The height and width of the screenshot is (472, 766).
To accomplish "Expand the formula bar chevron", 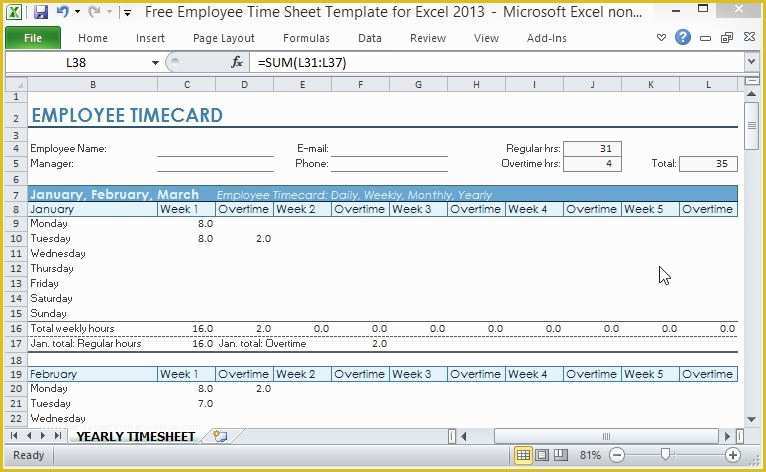I will coord(751,62).
